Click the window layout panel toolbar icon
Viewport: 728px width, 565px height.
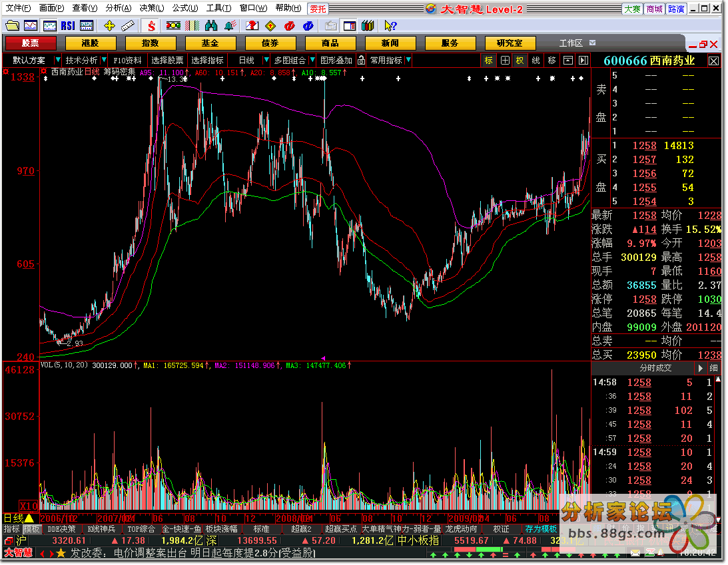tap(350, 26)
